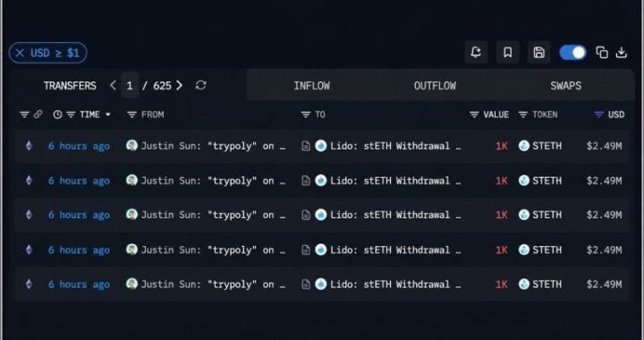The image size is (644, 340).
Task: Open the SWAPS tab
Action: [x=565, y=85]
